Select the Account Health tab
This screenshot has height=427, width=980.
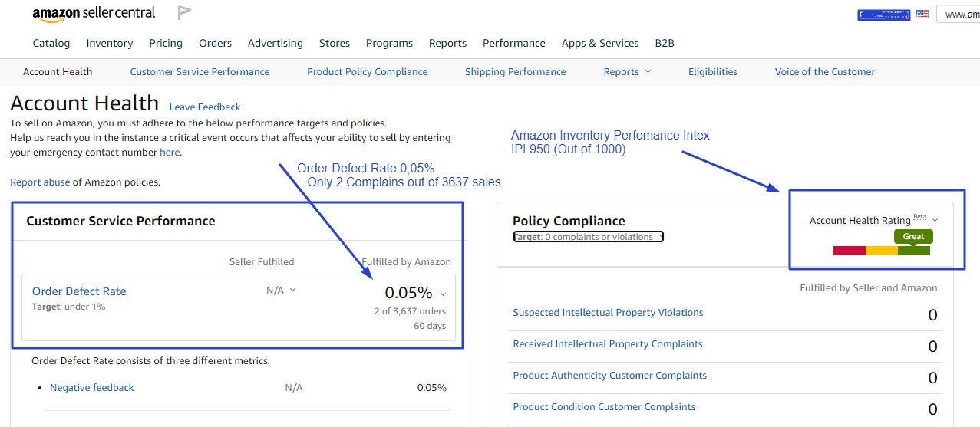58,71
